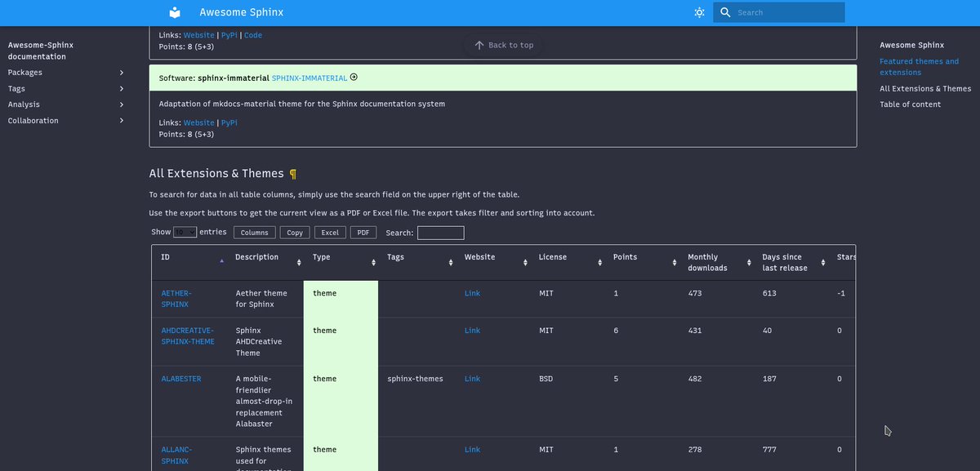The height and width of the screenshot is (471, 980).
Task: Open the AETHER-SPHINX ID link
Action: pos(176,299)
